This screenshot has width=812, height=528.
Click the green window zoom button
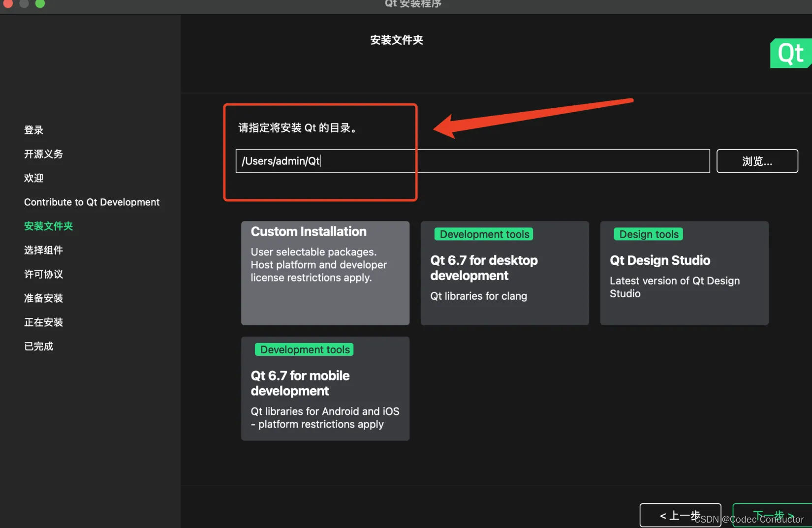coord(40,3)
